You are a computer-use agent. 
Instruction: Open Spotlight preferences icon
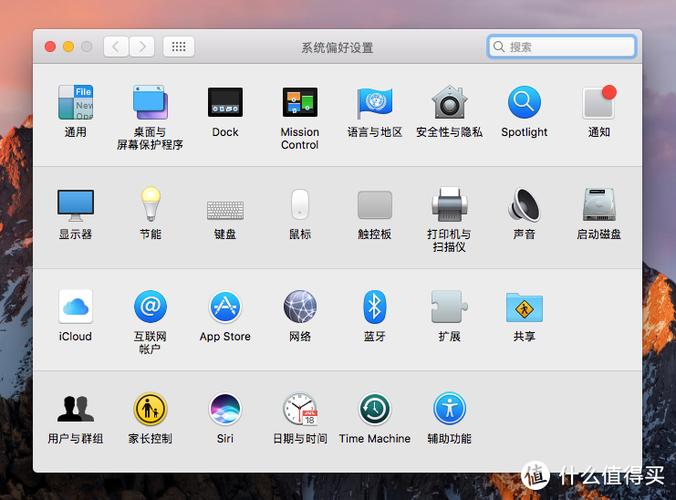pos(524,102)
